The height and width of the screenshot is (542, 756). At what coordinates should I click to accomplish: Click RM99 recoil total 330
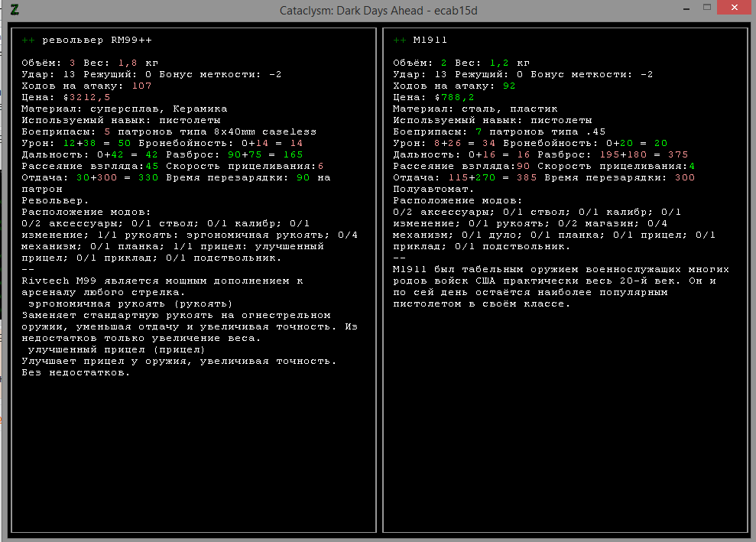(148, 178)
